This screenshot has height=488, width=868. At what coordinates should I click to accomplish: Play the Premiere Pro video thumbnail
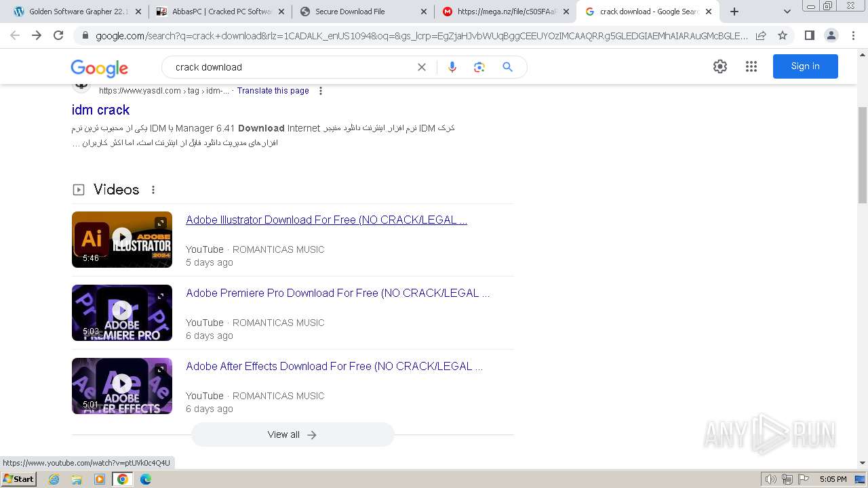coord(122,312)
